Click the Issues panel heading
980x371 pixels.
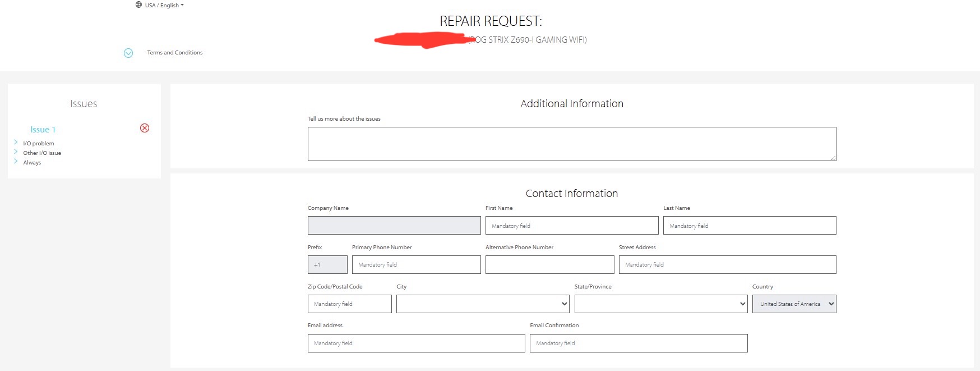[84, 104]
